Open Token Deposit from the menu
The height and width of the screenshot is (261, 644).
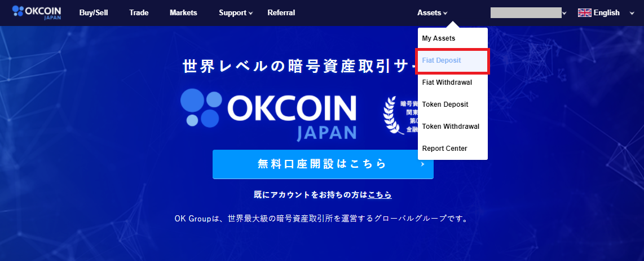pos(453,105)
